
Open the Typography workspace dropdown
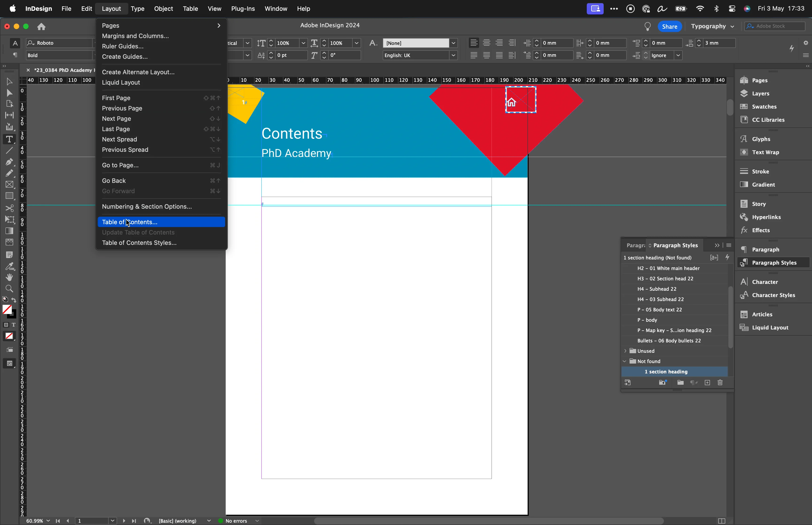713,26
